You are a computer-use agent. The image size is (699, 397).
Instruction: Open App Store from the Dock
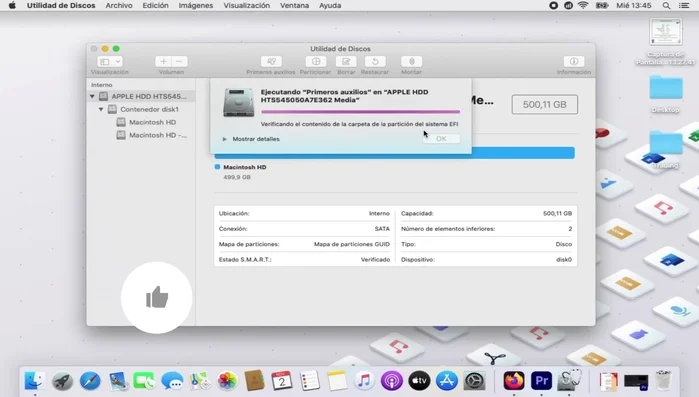click(x=447, y=381)
